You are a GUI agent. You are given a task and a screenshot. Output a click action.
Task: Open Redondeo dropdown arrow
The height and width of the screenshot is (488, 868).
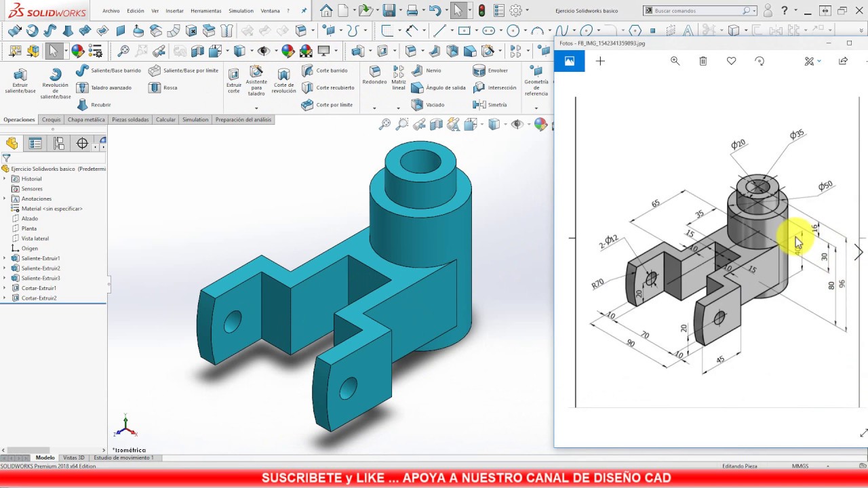coord(374,108)
